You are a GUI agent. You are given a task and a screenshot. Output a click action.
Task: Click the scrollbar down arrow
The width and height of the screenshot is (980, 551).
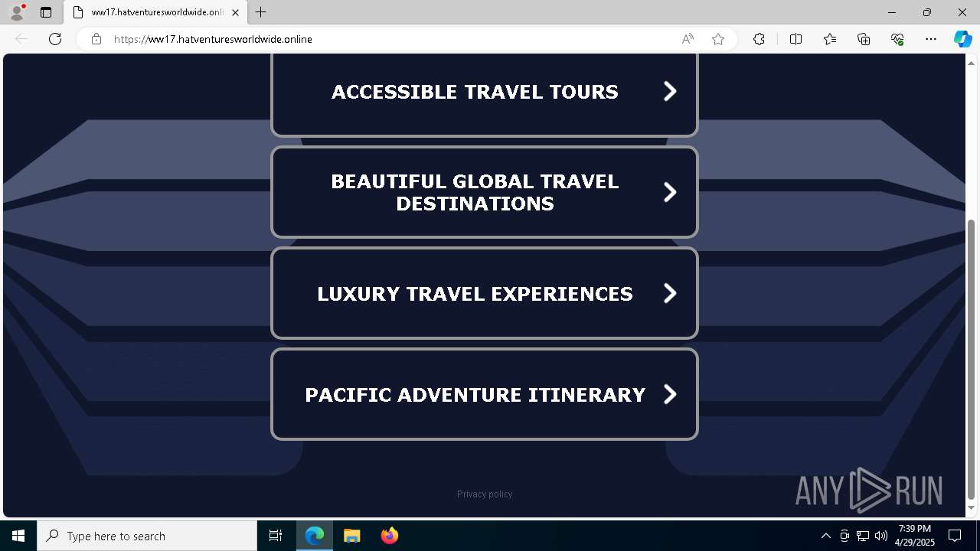tap(972, 508)
